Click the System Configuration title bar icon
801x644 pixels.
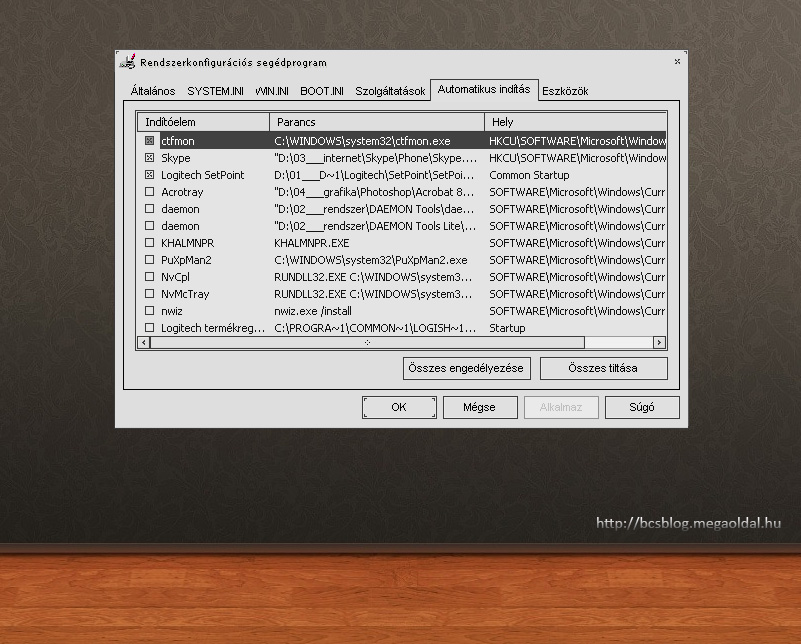point(128,61)
